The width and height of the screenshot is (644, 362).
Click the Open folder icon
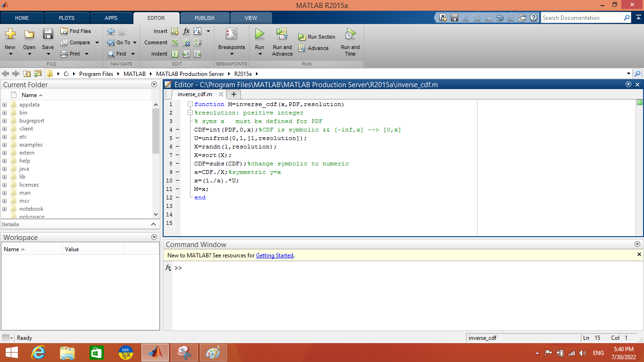tap(29, 34)
